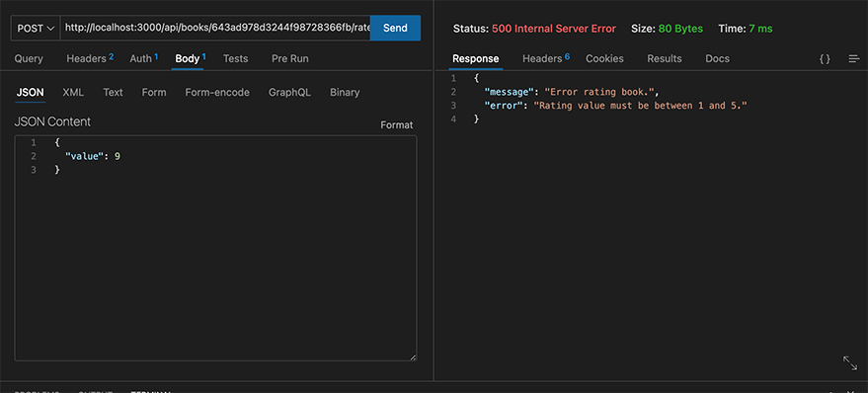Switch to the Pre Run tab
The width and height of the screenshot is (868, 393).
tap(290, 58)
